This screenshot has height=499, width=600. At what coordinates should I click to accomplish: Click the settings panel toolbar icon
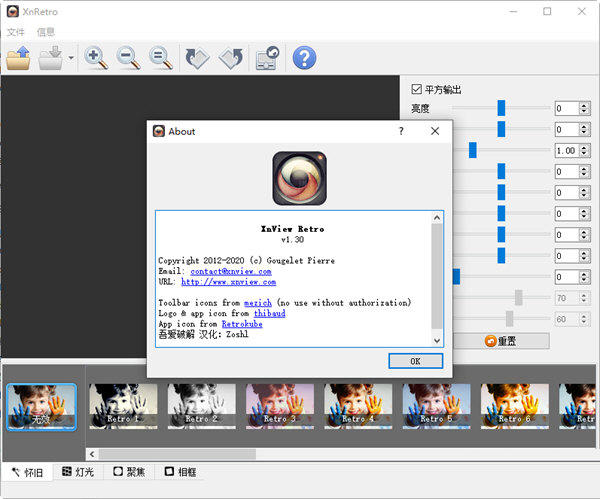coord(267,58)
